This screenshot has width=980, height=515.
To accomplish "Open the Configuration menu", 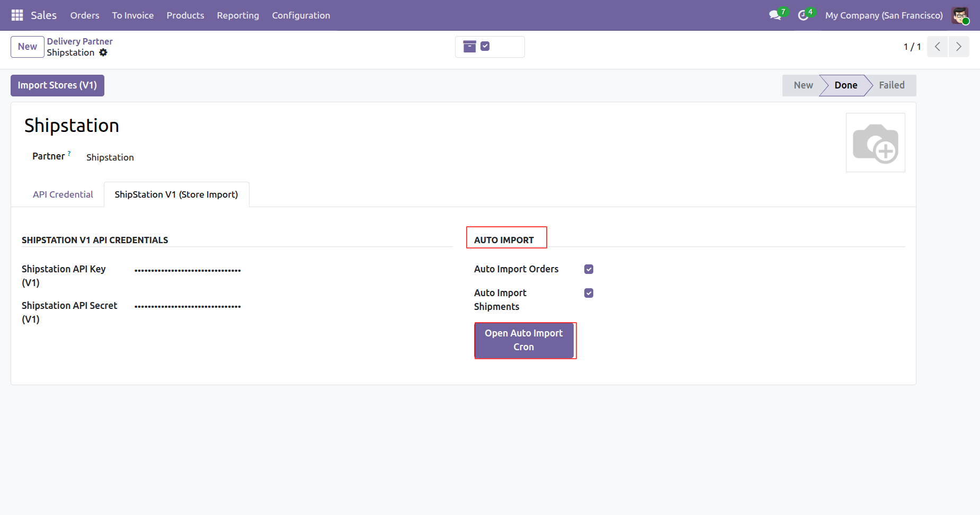I will point(301,15).
